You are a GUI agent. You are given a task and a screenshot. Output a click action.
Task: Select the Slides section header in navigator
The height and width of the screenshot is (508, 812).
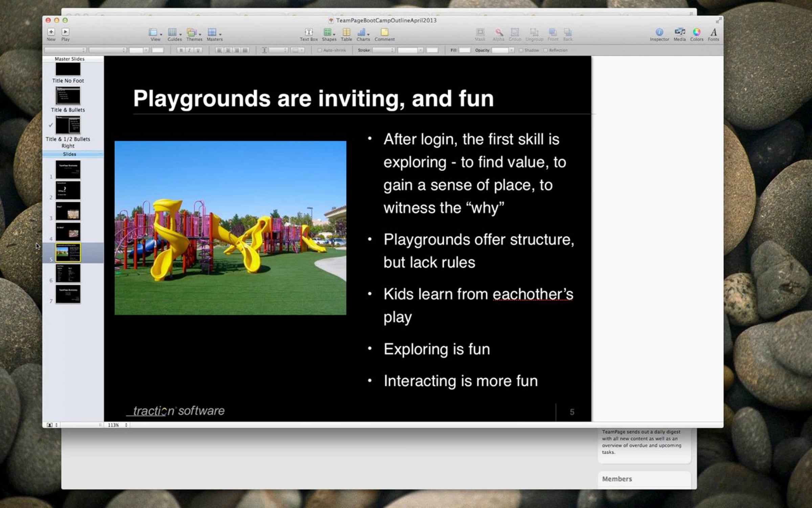click(x=73, y=154)
